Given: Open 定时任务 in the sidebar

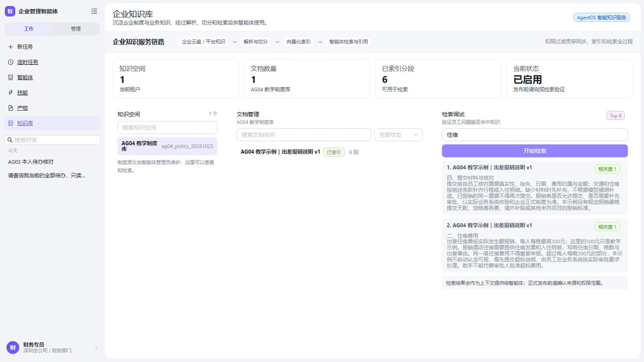Looking at the screenshot, I should (52, 62).
